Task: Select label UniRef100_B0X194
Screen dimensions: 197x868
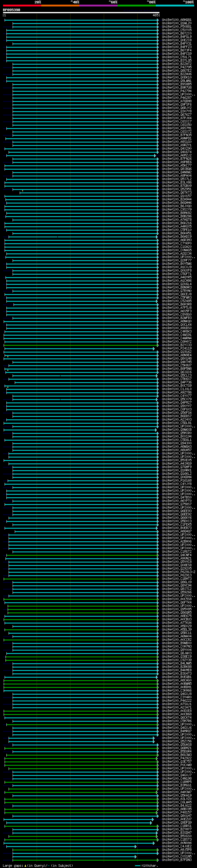Action: [x=177, y=437]
